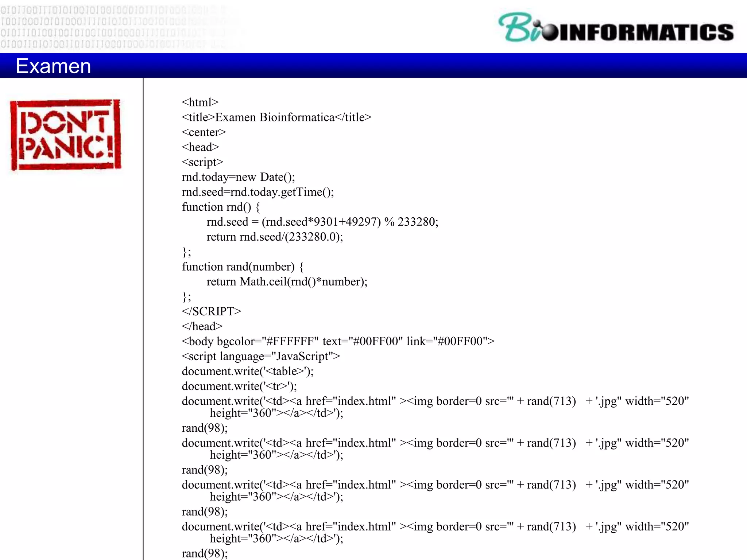Click the '<html>' line
The height and width of the screenshot is (560, 747).
pos(200,102)
